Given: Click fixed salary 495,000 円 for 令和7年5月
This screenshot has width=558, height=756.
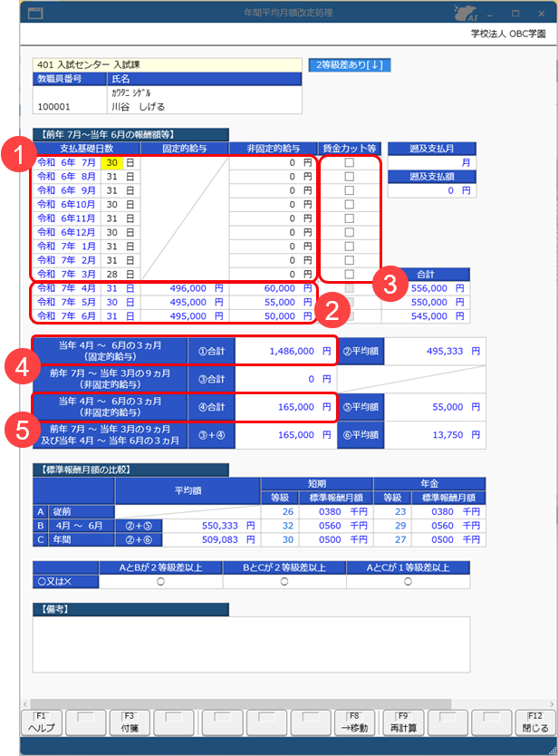Looking at the screenshot, I should point(185,302).
